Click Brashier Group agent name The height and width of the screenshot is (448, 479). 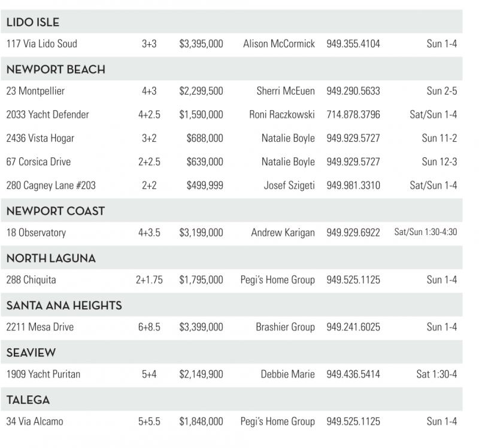point(285,327)
